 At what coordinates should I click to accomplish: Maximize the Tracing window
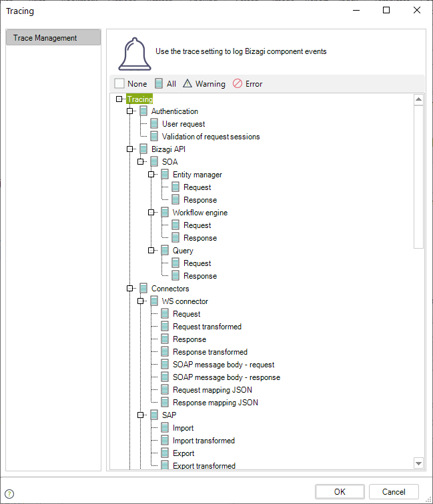pyautogui.click(x=386, y=10)
